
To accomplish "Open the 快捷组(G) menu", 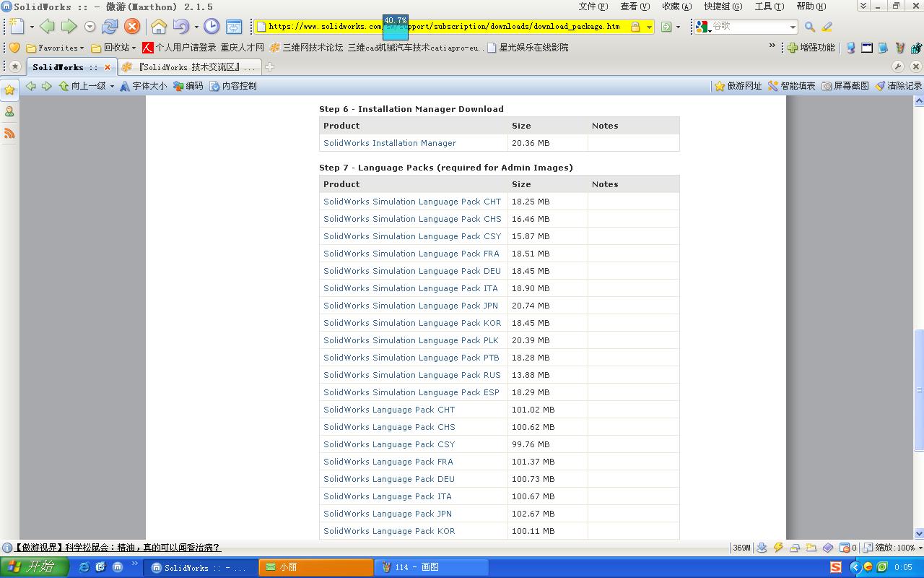I will pyautogui.click(x=723, y=7).
